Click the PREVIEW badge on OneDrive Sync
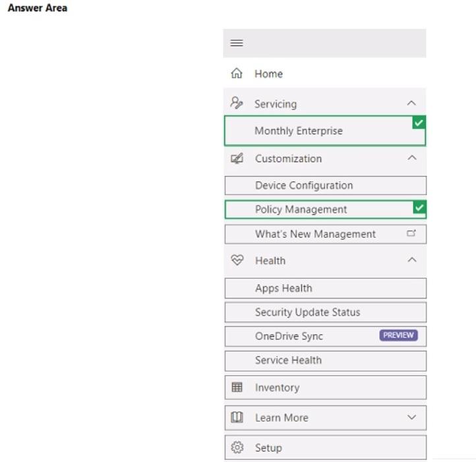This screenshot has height=462, width=476. pyautogui.click(x=398, y=335)
